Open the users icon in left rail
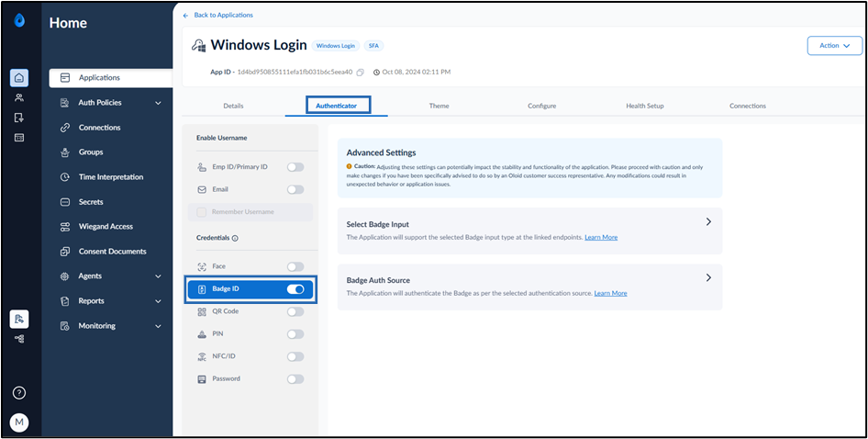The height and width of the screenshot is (439, 868). pyautogui.click(x=19, y=98)
